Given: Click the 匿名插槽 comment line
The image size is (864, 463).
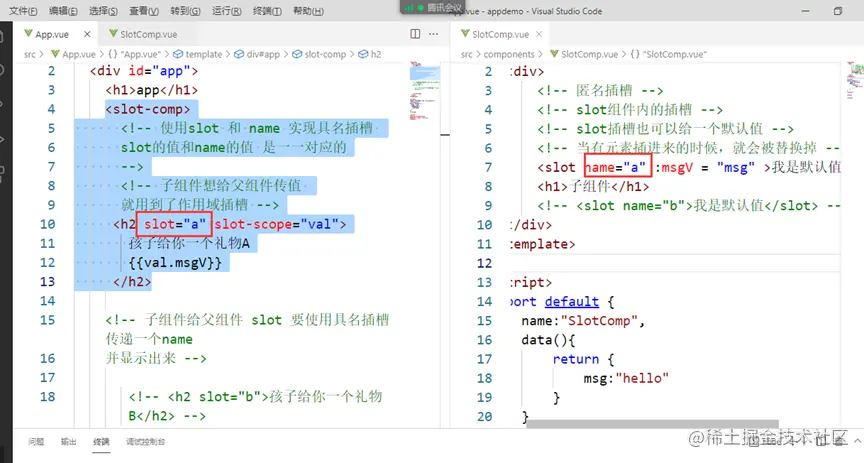Looking at the screenshot, I should (600, 90).
